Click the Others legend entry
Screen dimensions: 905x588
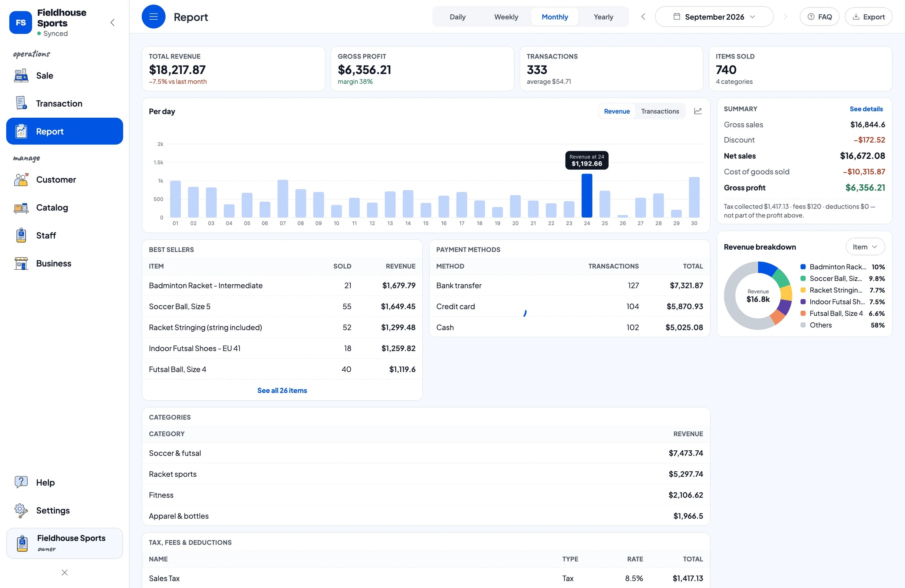pos(842,325)
